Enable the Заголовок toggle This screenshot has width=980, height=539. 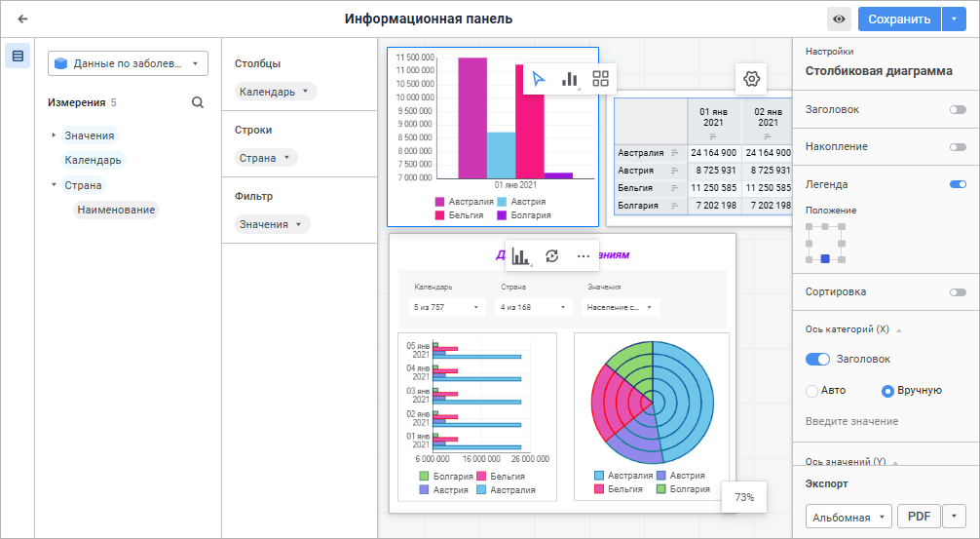click(958, 109)
